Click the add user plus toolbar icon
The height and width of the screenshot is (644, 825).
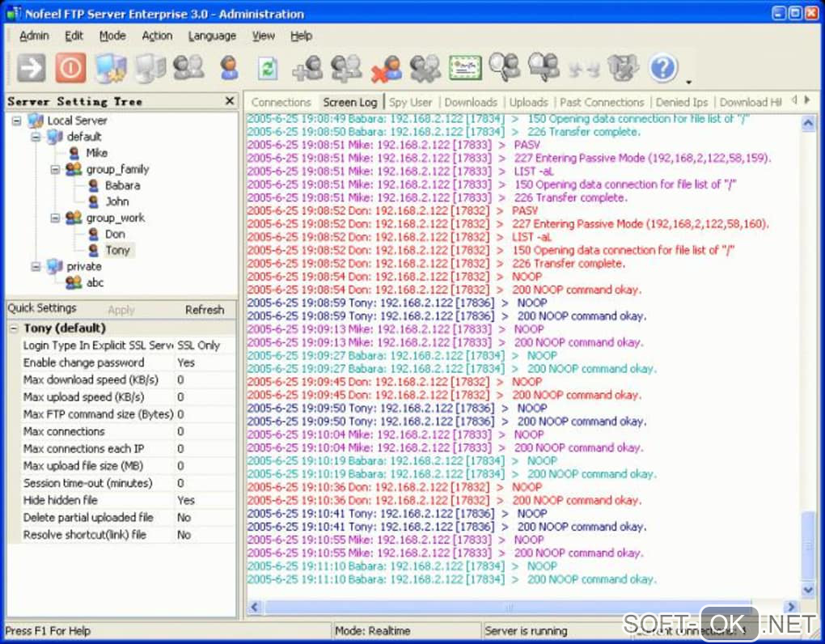coord(308,69)
